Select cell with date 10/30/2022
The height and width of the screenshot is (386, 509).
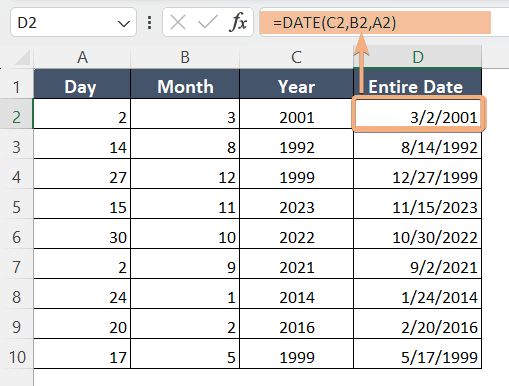pos(418,234)
